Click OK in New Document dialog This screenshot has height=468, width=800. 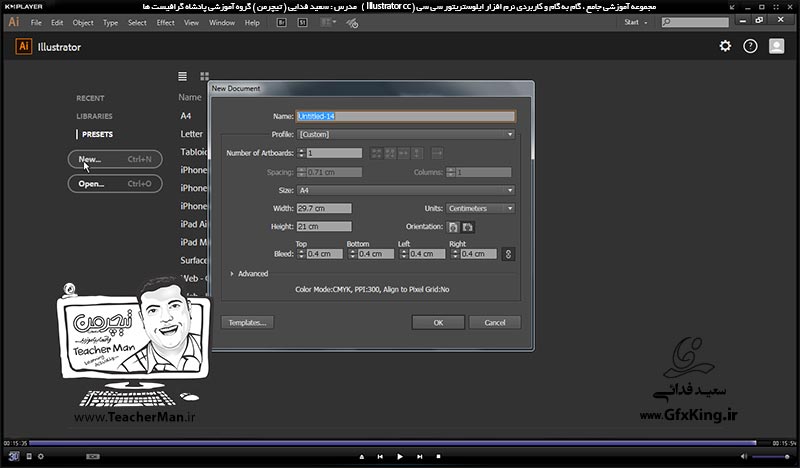click(438, 323)
